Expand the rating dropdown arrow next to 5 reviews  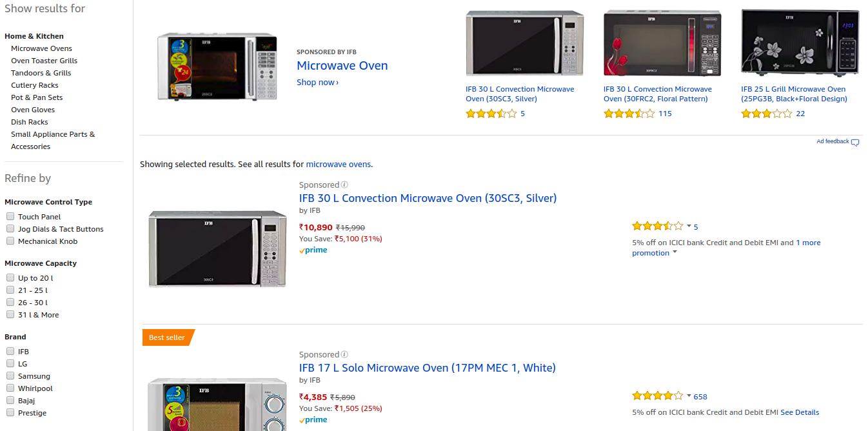tap(689, 226)
